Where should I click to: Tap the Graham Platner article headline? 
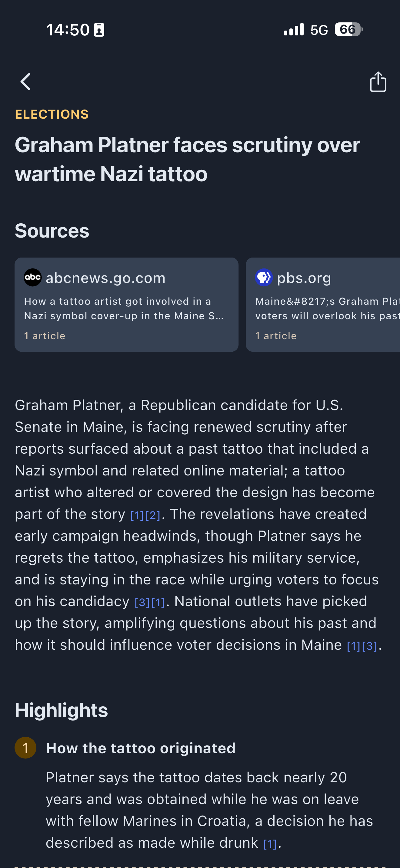187,159
